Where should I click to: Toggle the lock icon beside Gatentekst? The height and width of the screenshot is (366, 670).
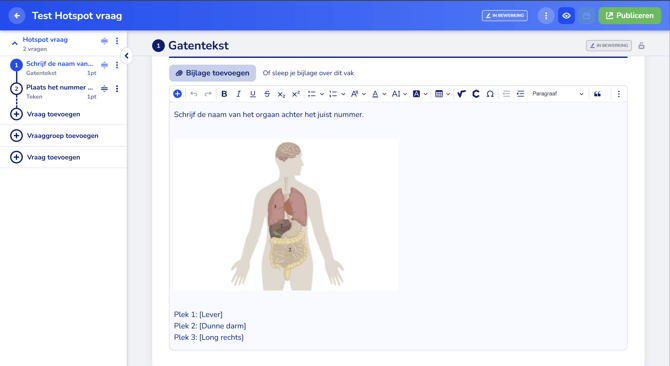641,46
